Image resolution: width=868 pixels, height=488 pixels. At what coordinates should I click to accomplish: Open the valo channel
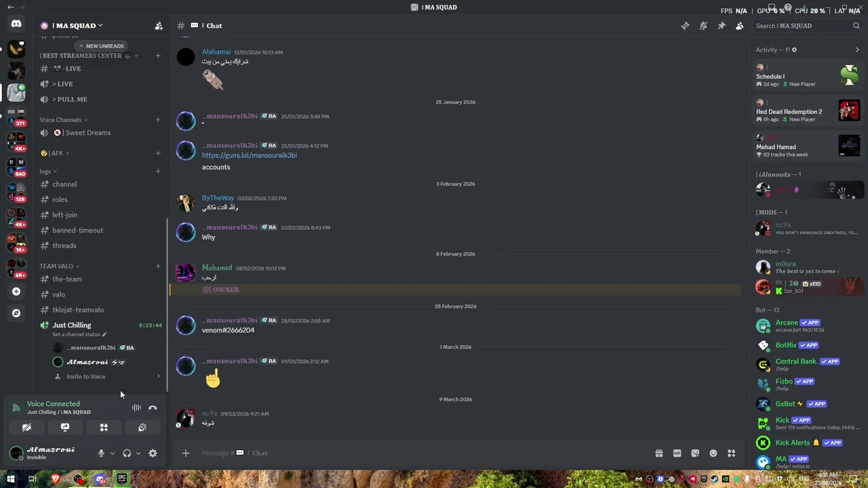(100, 294)
